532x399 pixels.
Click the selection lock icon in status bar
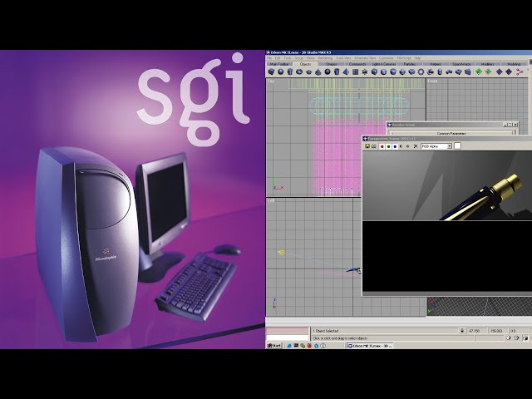pyautogui.click(x=462, y=331)
